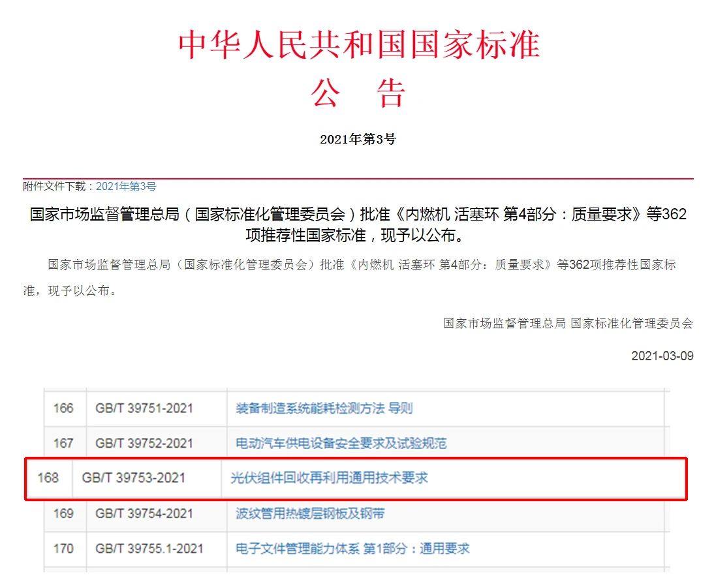Open the 装备制造系统能耗检测方法 导则 standard link
The height and width of the screenshot is (588, 714).
click(x=324, y=409)
